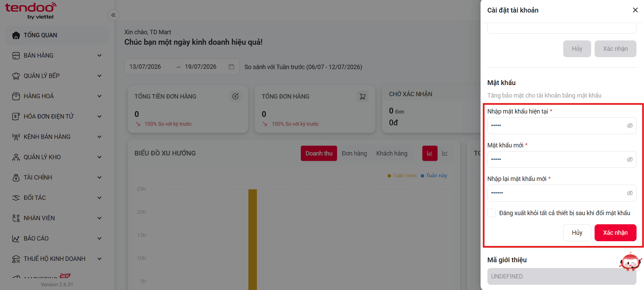The image size is (644, 290).
Task: Click the Kênh bán hàng broadcast icon
Action: point(16,137)
